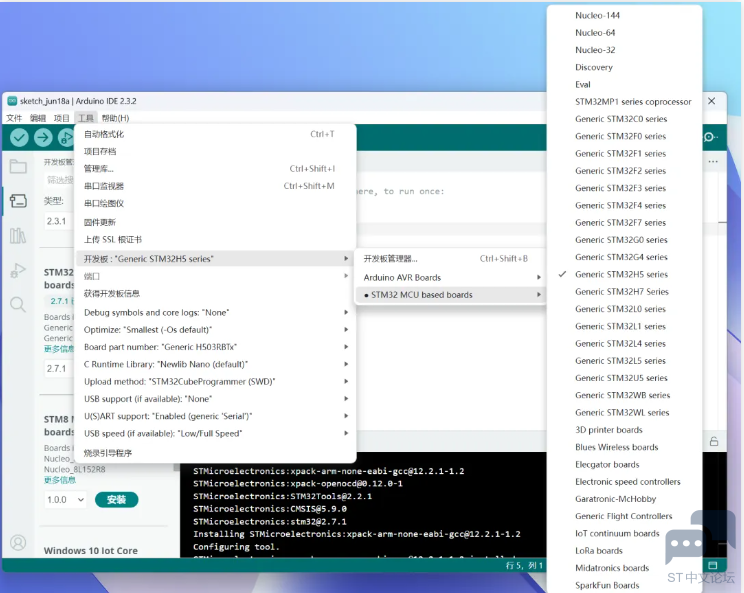The height and width of the screenshot is (593, 744).
Task: Open the 1.0.0 version dropdown
Action: 65,500
